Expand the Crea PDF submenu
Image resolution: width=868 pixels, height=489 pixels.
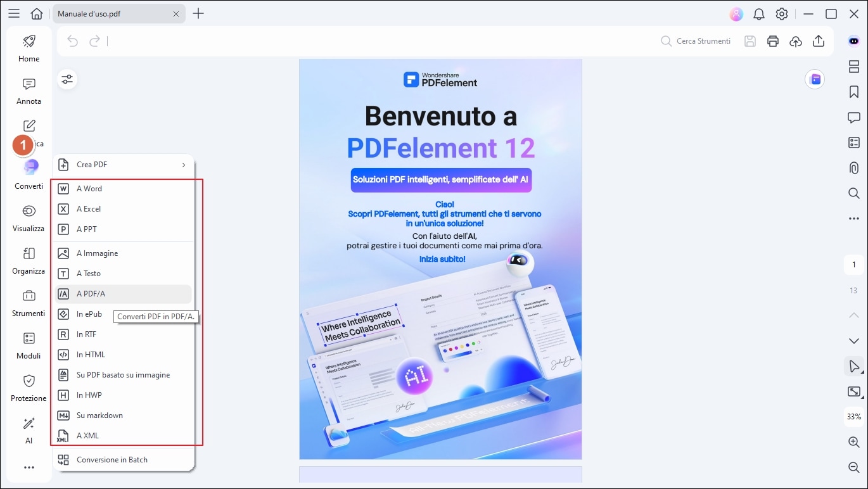tap(124, 164)
